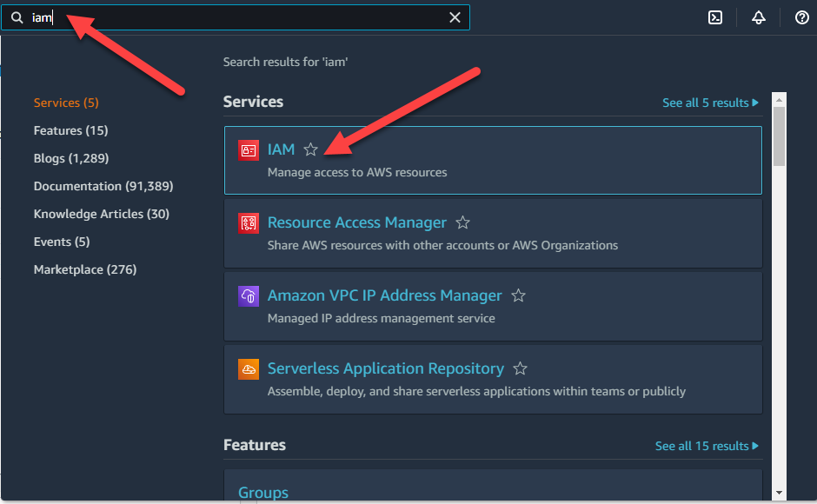Click "Search results for 'iam'" text
The height and width of the screenshot is (504, 817).
(x=285, y=62)
